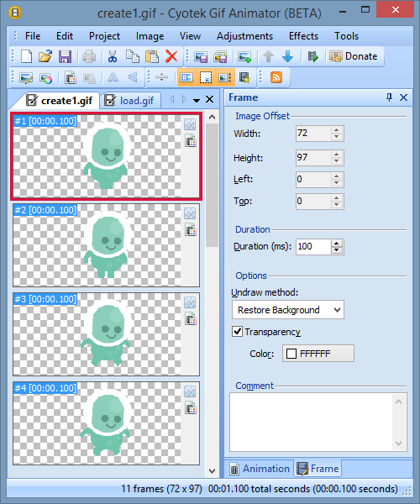Open the Adjustments menu
Screen dimensions: 420x504
244,36
